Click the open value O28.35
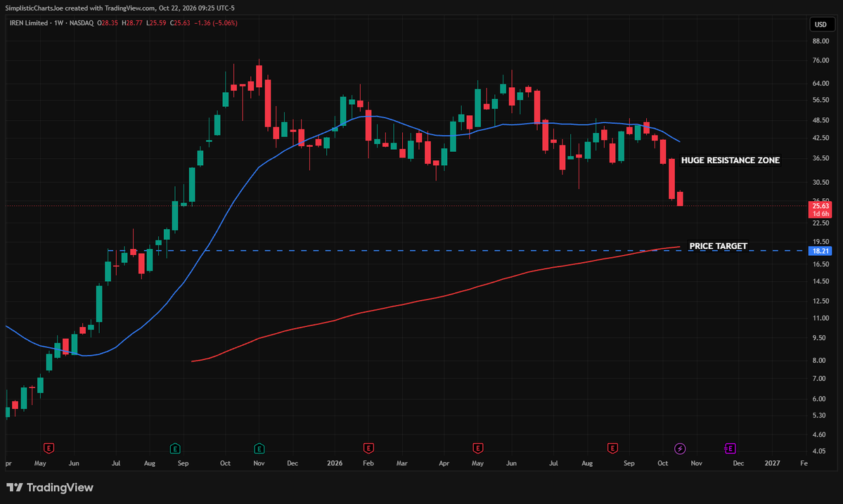This screenshot has height=504, width=843. pos(108,23)
